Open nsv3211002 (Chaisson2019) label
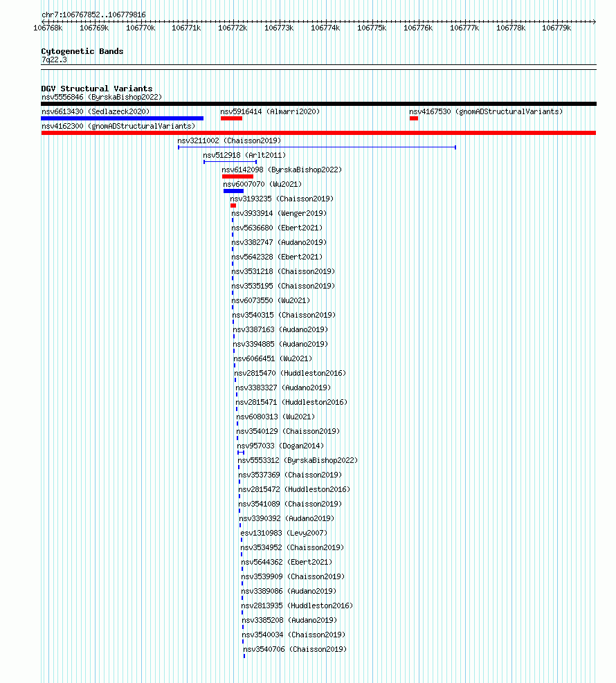Screen dimensions: 616x683 point(229,140)
